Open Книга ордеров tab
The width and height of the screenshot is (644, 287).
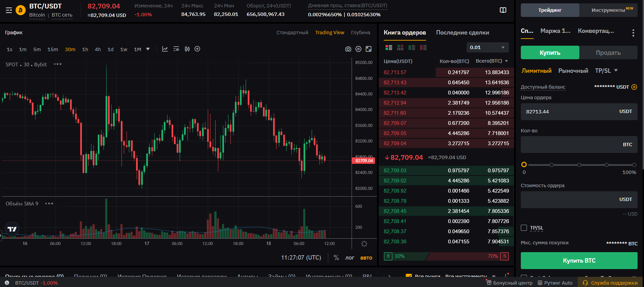click(x=405, y=32)
